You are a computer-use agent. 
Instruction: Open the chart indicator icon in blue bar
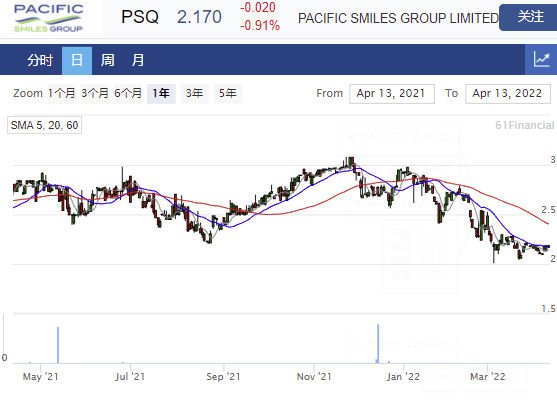coord(541,60)
